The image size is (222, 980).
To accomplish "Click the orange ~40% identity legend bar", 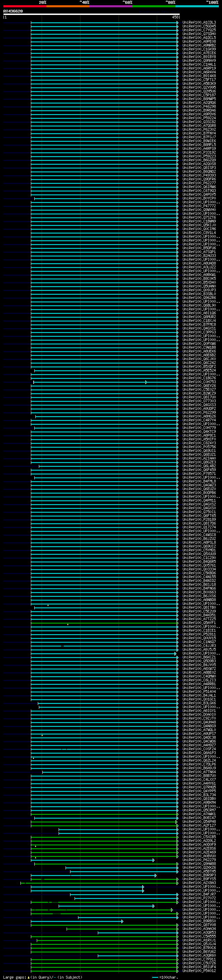I will (x=68, y=7).
